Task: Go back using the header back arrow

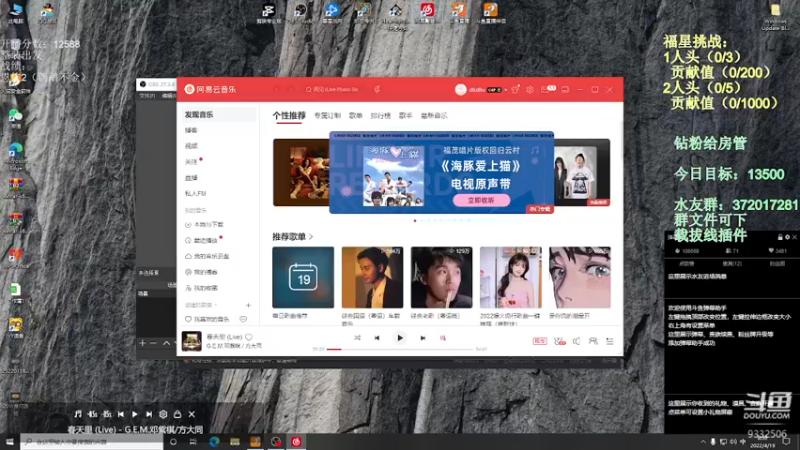Action: pos(277,89)
